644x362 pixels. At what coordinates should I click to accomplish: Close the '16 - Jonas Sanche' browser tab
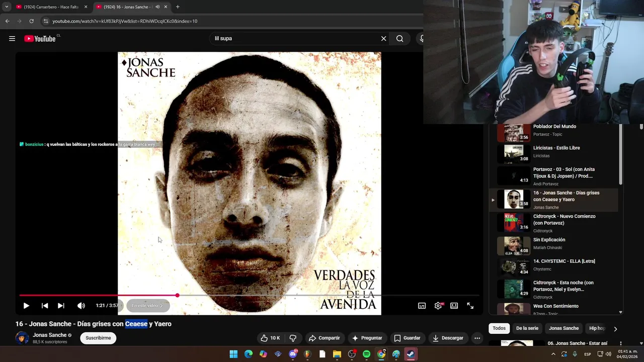click(x=166, y=7)
